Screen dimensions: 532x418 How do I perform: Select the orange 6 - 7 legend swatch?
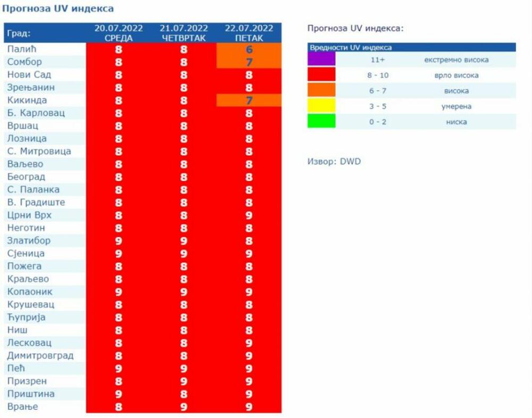[x=321, y=90]
